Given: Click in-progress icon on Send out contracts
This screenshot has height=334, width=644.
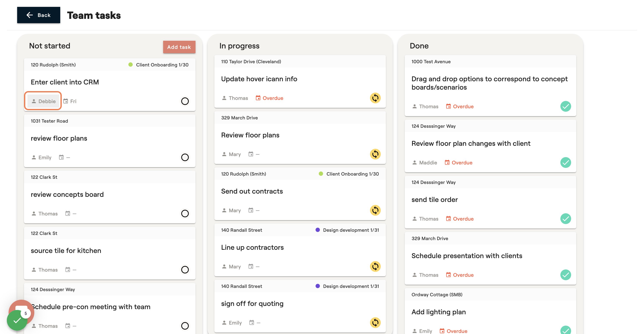Looking at the screenshot, I should (375, 211).
